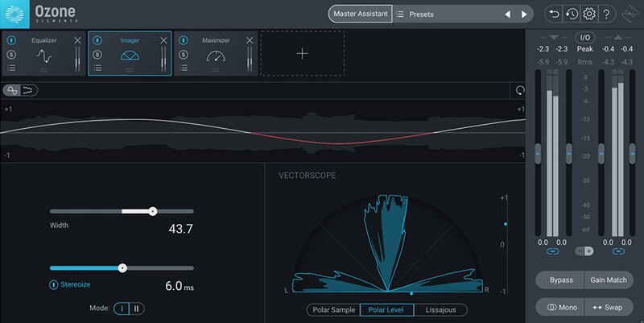Viewport: 644px width, 323px height.
Task: Enable Mono output
Action: (559, 307)
